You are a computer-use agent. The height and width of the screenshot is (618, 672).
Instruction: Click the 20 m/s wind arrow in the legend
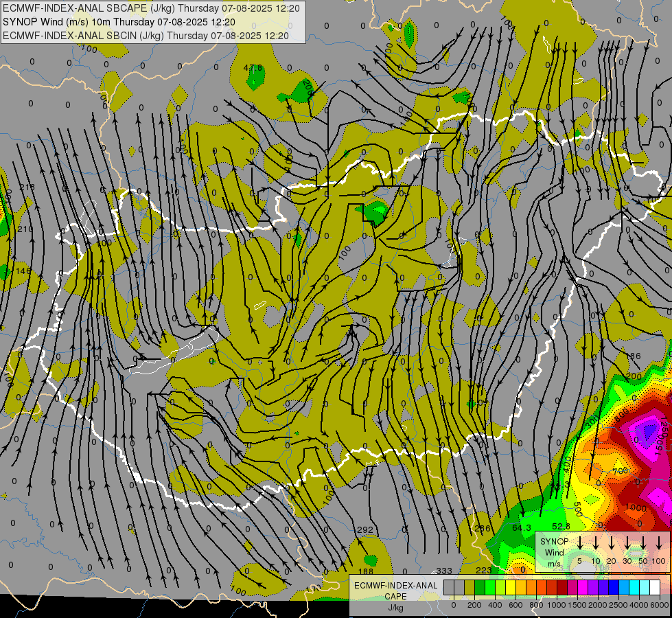click(612, 542)
